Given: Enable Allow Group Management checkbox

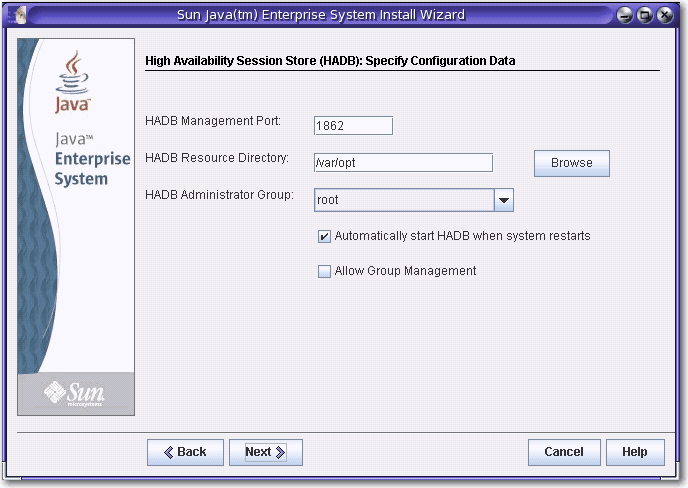Looking at the screenshot, I should [x=324, y=271].
